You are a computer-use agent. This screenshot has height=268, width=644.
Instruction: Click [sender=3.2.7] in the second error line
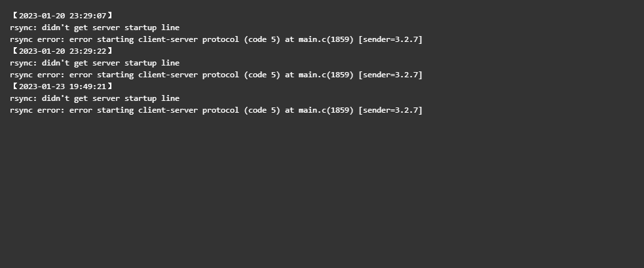coord(390,75)
